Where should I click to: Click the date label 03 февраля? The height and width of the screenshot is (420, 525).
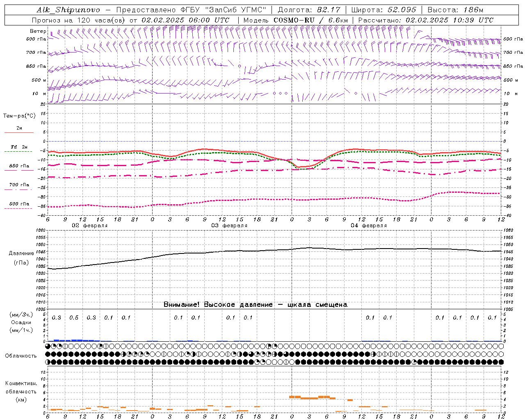[x=229, y=226]
